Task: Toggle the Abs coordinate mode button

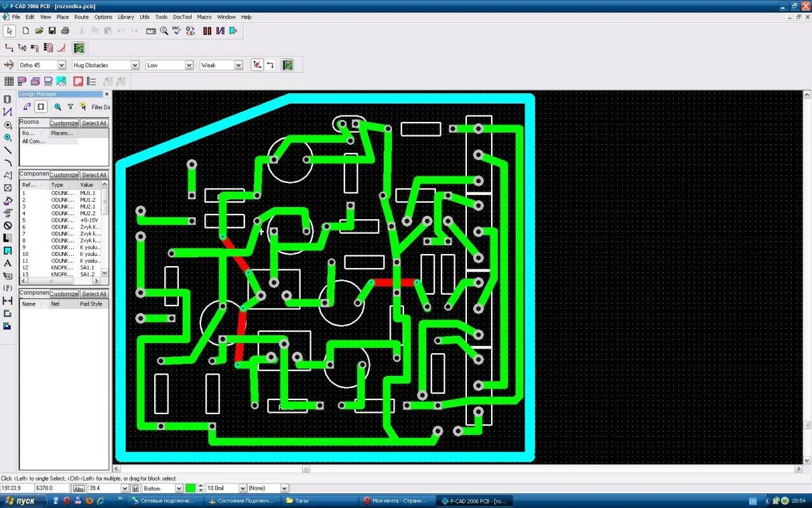Action: tap(79, 488)
